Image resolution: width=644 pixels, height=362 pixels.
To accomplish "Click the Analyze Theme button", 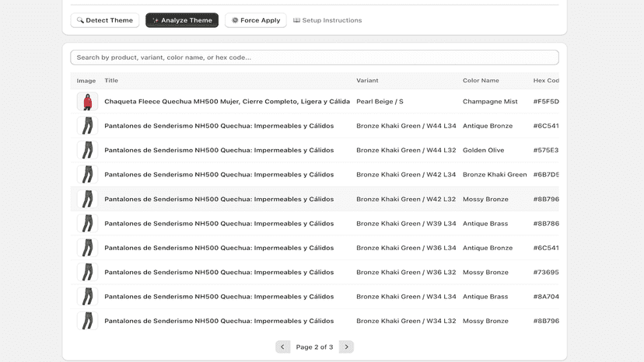I will coord(182,20).
